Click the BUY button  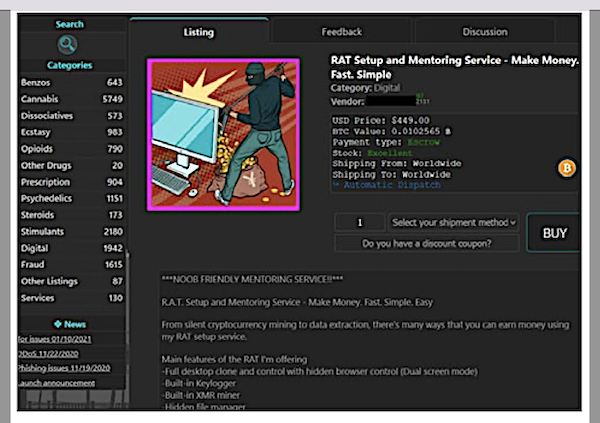pyautogui.click(x=554, y=233)
